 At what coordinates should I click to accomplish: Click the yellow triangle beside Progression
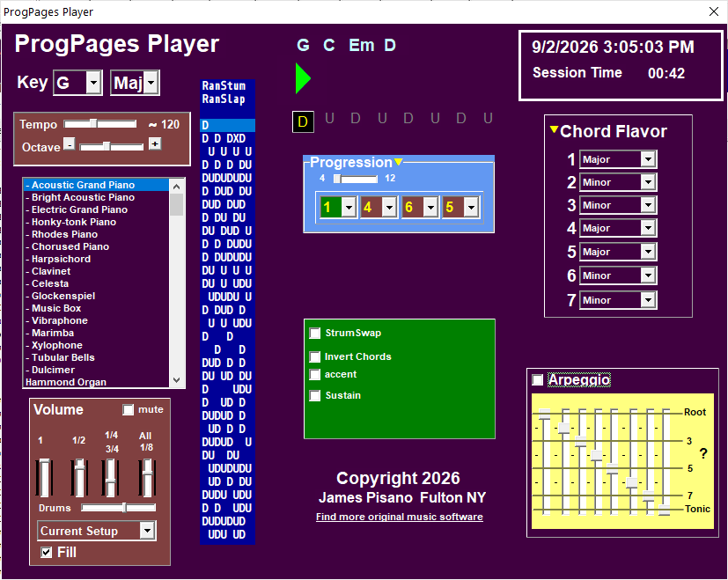[399, 162]
